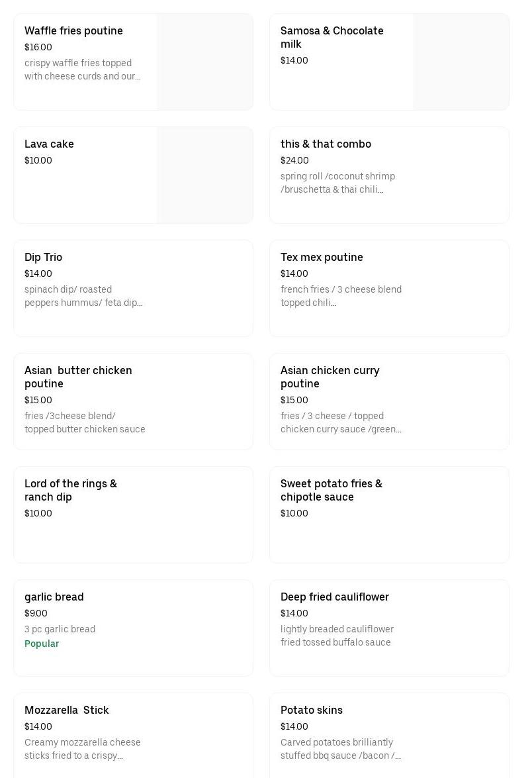The image size is (532, 778).
Task: Click the Lava cake image placeholder
Action: pyautogui.click(x=204, y=175)
